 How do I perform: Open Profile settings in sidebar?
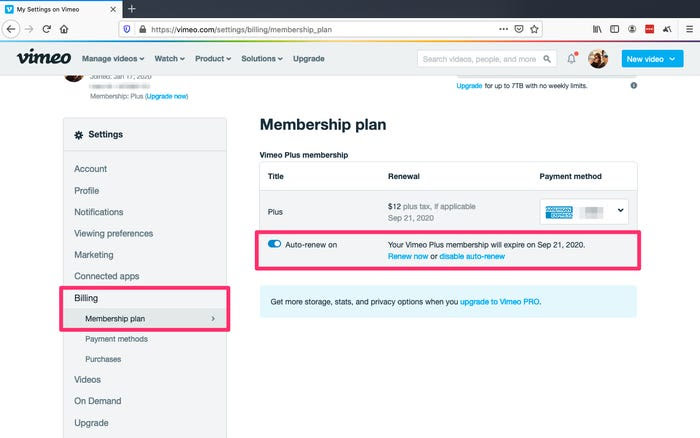(87, 191)
